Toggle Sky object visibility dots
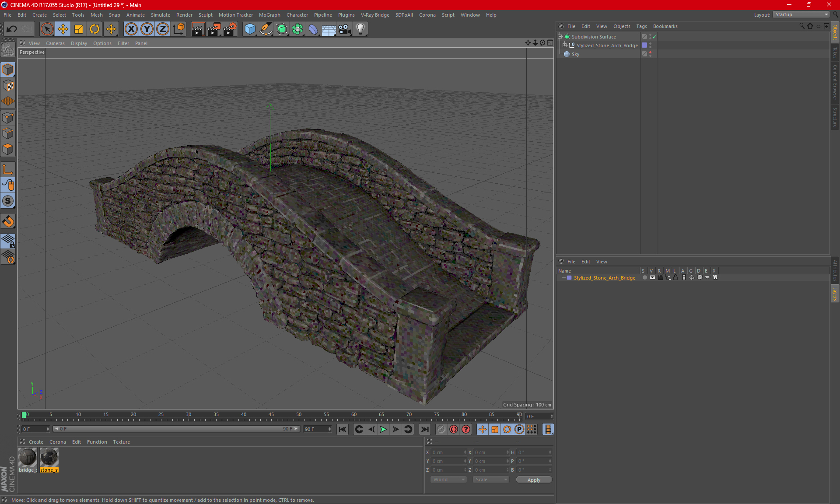The image size is (840, 504). coord(651,54)
